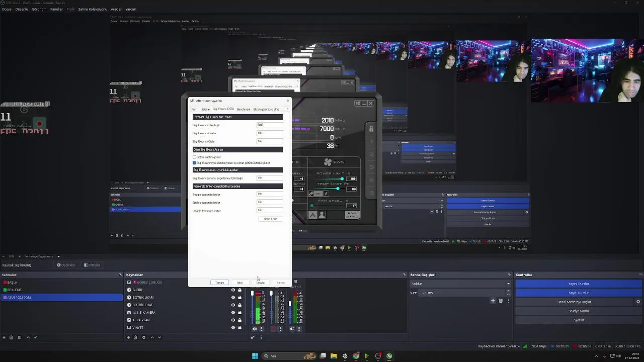Viewport: 644px width, 362px height.
Task: Click Tamam button in Afterburner settings
Action: pyautogui.click(x=220, y=283)
